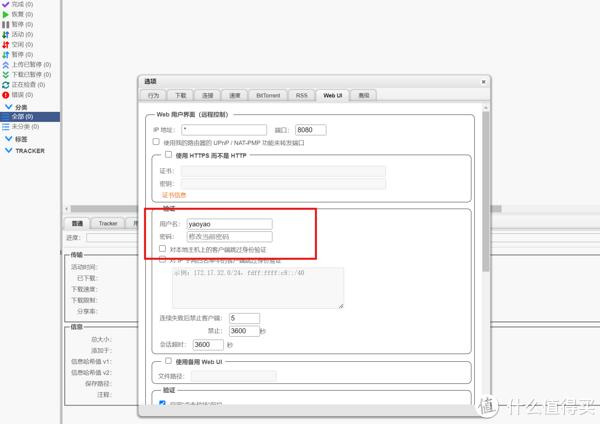Click the Active (活动) arrows filter icon

pyautogui.click(x=5, y=34)
